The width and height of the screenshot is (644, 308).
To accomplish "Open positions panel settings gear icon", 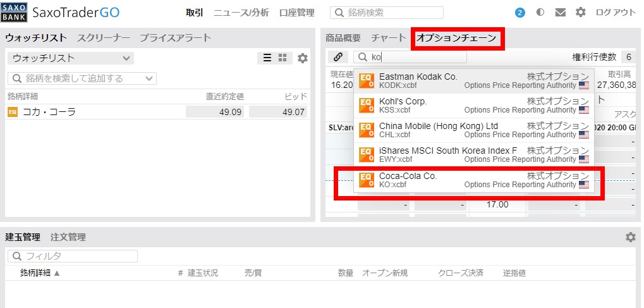I will [631, 237].
